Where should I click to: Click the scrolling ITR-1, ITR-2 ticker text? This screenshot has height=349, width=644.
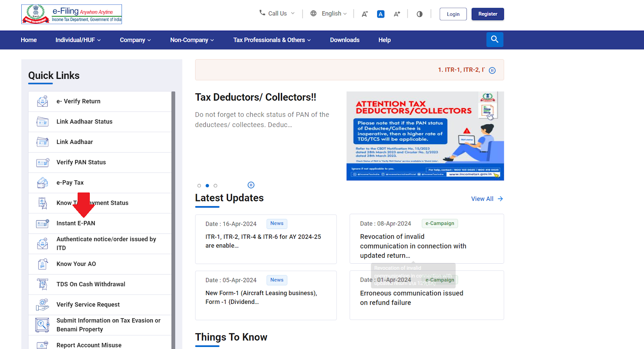point(461,70)
